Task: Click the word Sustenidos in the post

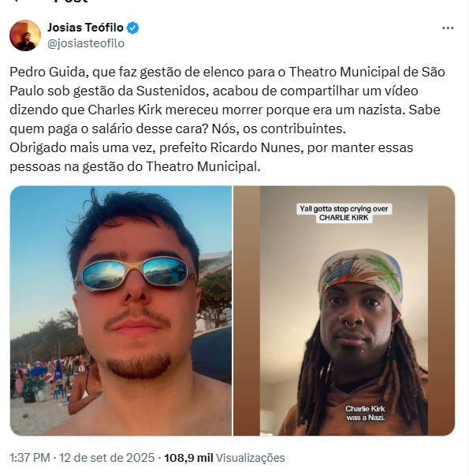Action: 172,91
